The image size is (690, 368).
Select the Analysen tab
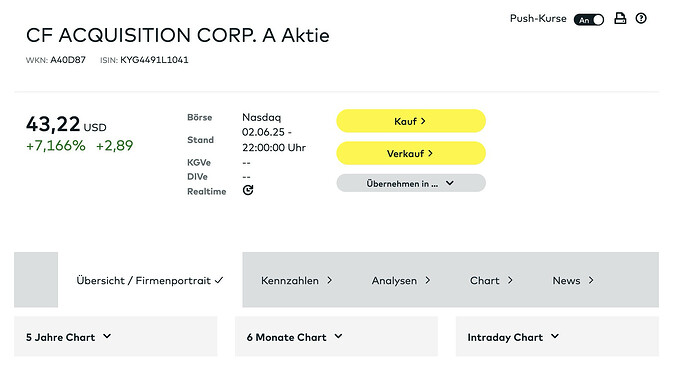tap(401, 280)
